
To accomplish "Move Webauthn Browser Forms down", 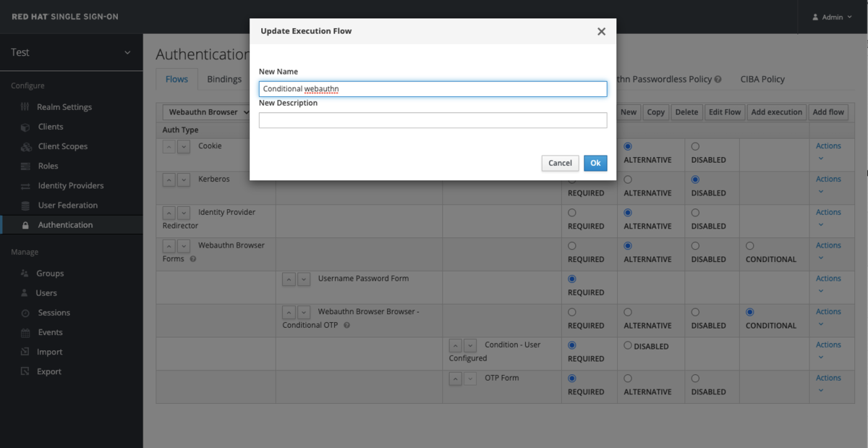I will (x=183, y=246).
